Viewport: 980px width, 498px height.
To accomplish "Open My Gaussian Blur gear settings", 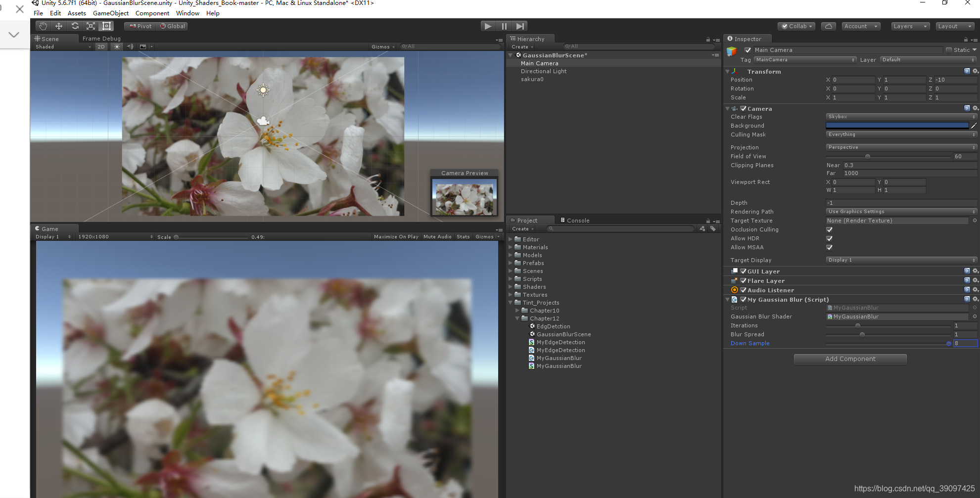I will pyautogui.click(x=976, y=299).
